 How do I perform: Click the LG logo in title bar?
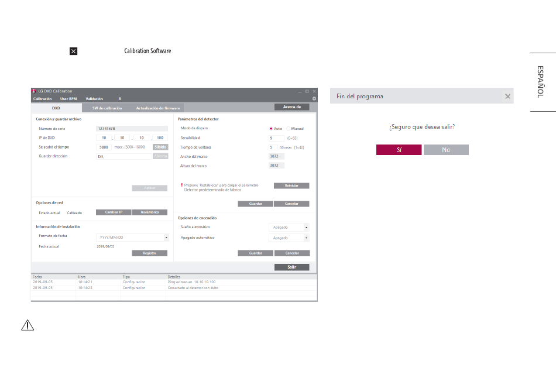coord(34,91)
